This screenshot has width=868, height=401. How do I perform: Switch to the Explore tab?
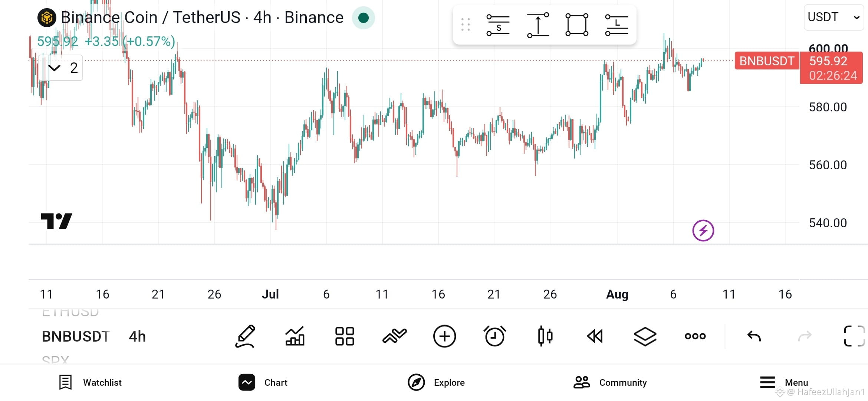436,382
